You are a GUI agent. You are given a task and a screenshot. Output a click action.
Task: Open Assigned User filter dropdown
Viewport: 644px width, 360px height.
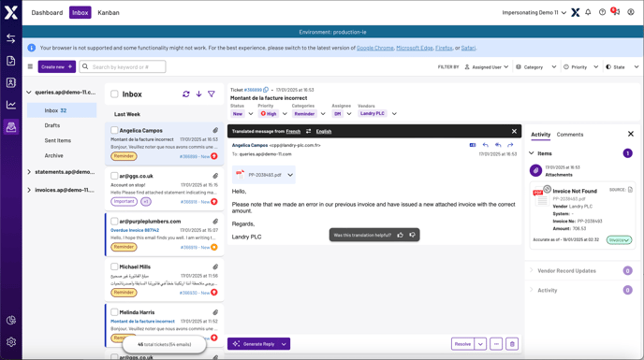click(487, 67)
